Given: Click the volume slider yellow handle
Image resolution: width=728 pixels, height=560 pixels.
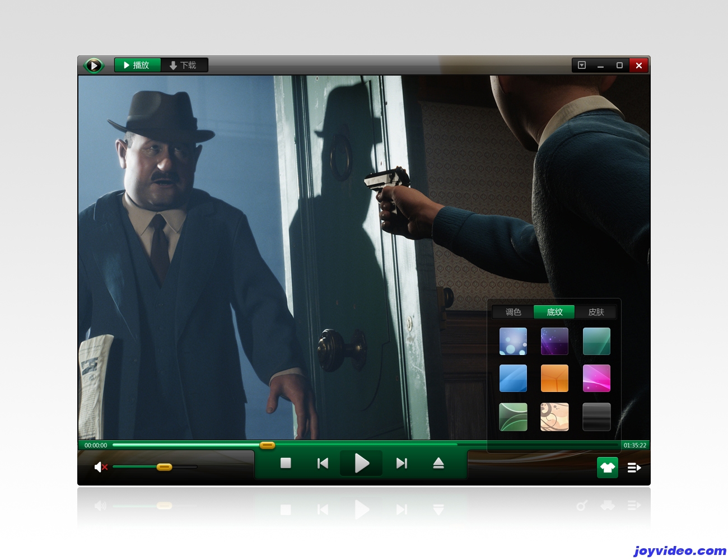Looking at the screenshot, I should point(164,467).
